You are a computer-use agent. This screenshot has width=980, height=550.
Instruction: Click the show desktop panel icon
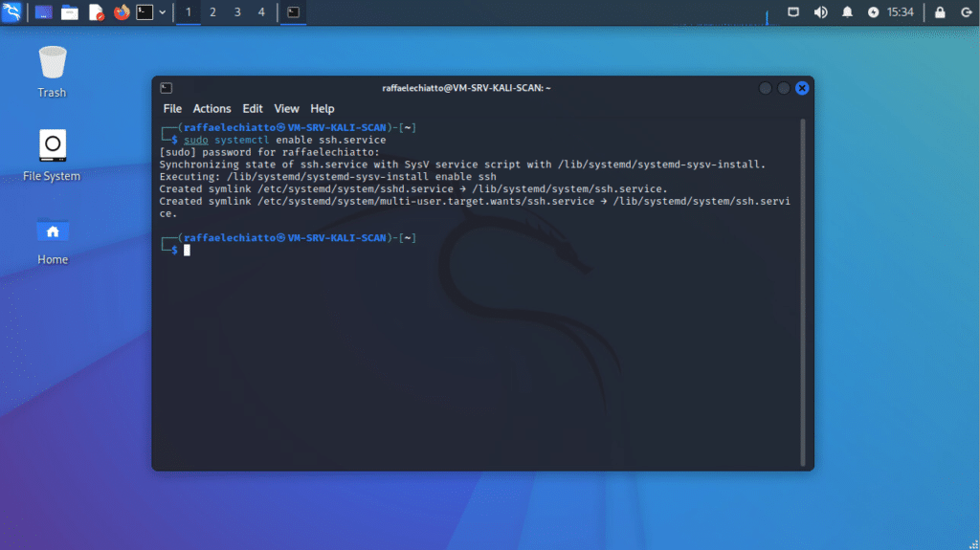point(43,11)
